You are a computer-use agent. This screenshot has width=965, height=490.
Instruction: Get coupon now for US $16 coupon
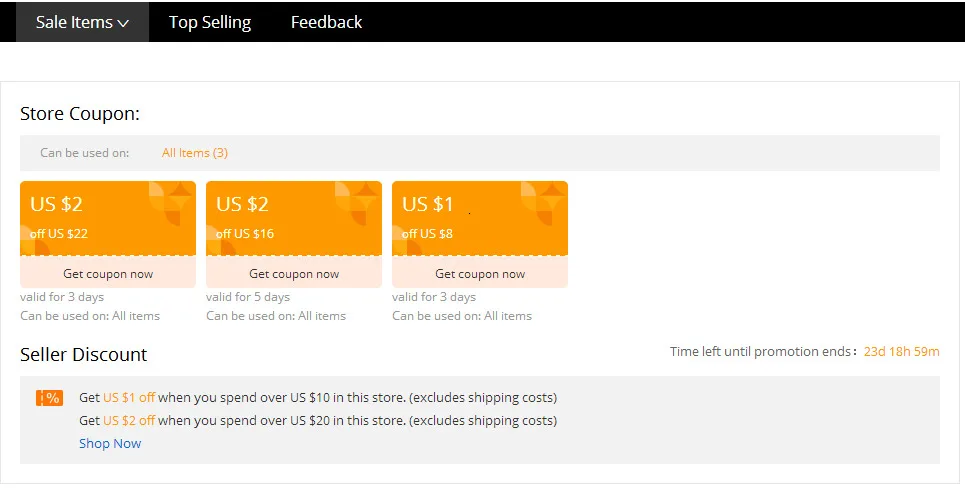pos(294,274)
